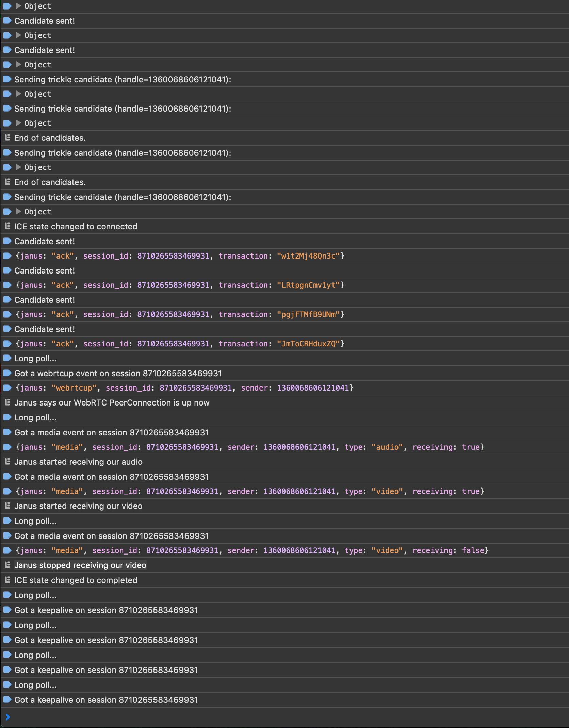The width and height of the screenshot is (569, 728).
Task: Expand the Object directly above the second 'End of candidates.'
Action: [x=19, y=167]
